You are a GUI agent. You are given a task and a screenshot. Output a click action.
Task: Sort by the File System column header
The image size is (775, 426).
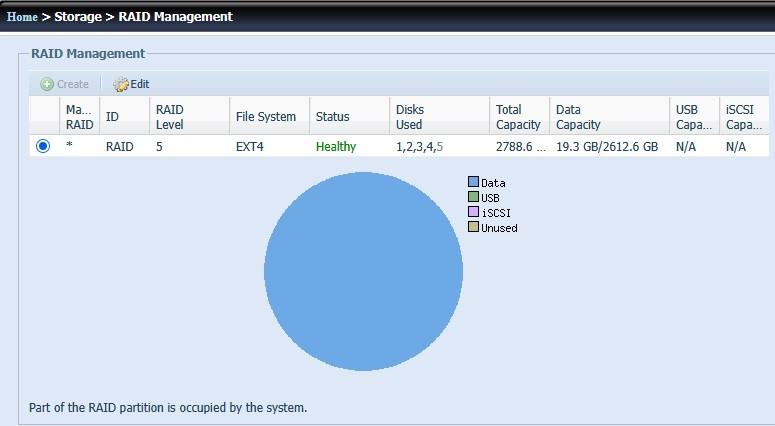click(x=266, y=117)
